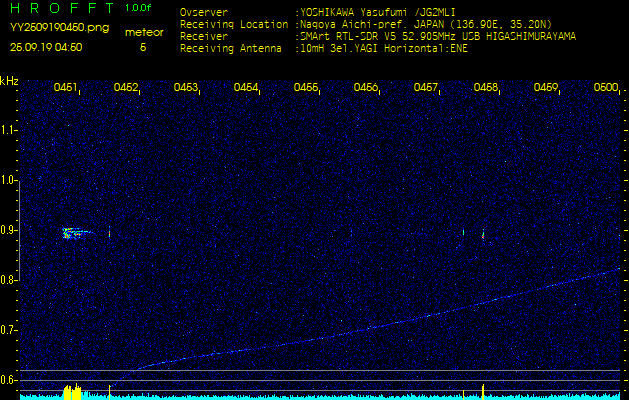Screen dimensions: 629x400
Task: Click the kHz axis unit label
Action: (x=9, y=80)
